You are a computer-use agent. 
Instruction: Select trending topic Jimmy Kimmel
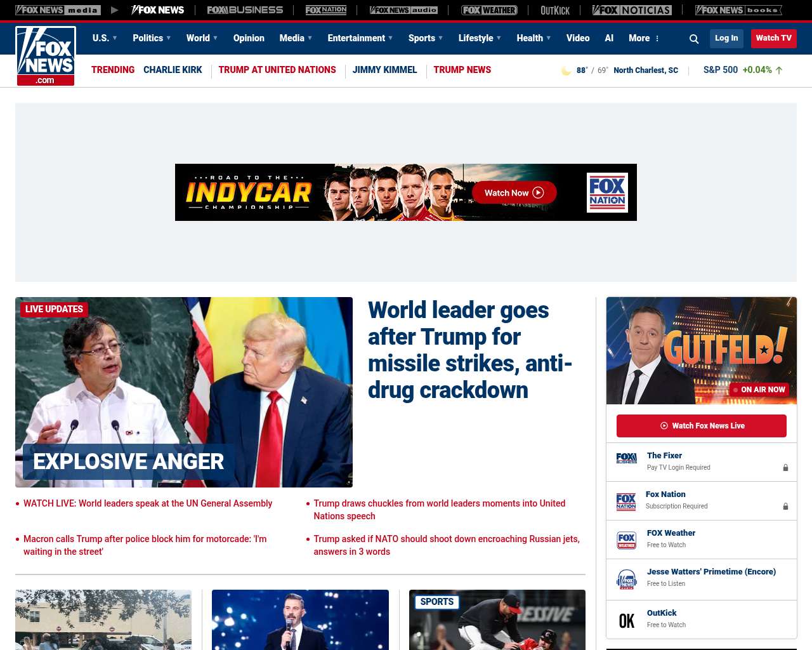(x=384, y=70)
